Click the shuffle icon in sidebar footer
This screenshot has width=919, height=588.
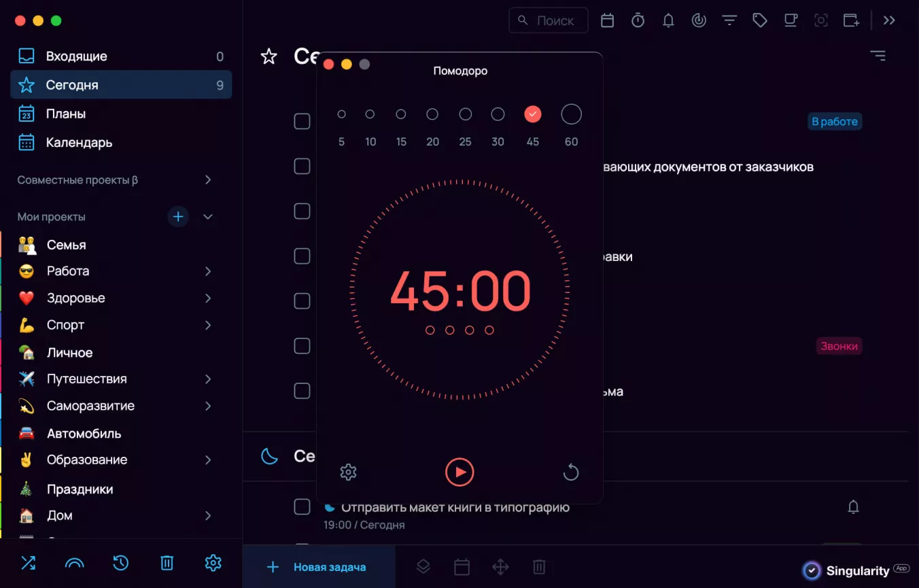click(28, 563)
